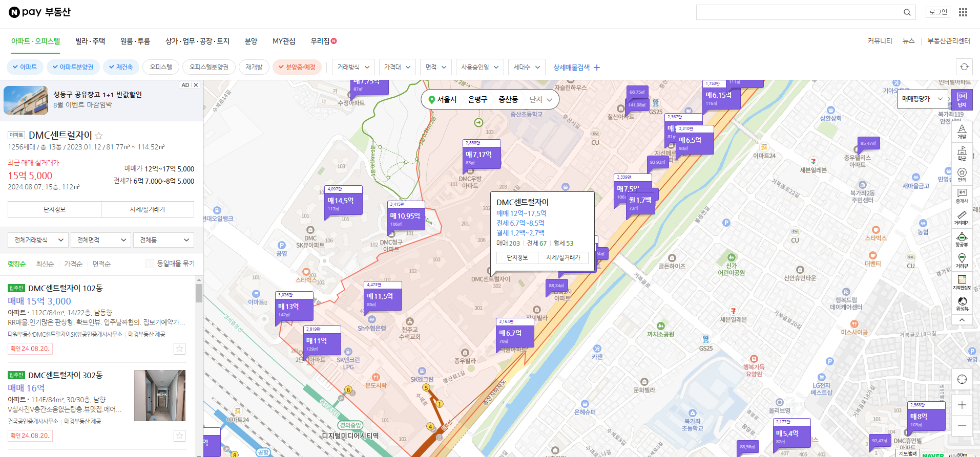Toggle the 분양중·예정 filter chip
Image resolution: width=980 pixels, height=457 pixels.
coord(297,67)
